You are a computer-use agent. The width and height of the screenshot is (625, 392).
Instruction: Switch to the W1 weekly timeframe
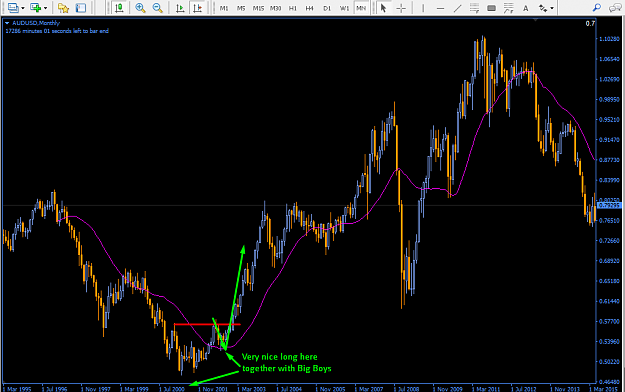pos(344,8)
